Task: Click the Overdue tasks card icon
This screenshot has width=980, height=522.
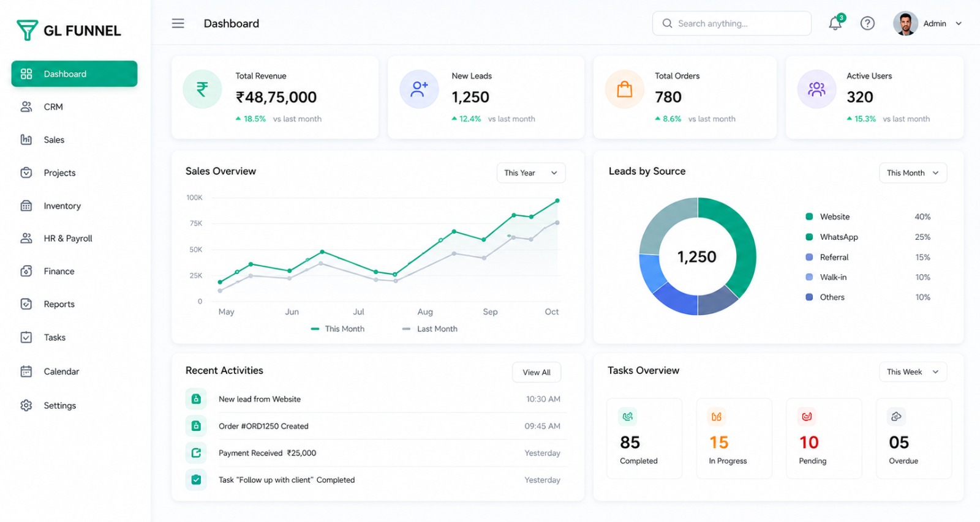Action: point(896,417)
